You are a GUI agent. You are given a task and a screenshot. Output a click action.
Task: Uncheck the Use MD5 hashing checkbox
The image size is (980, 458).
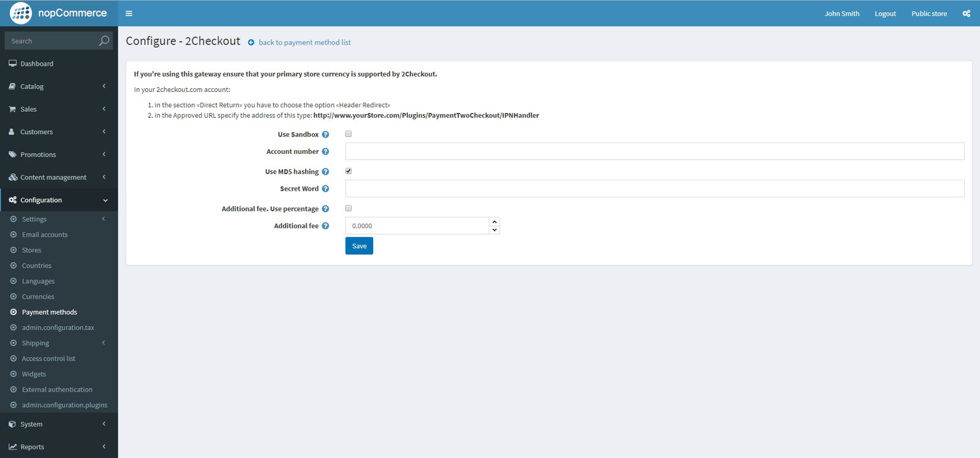coord(349,171)
